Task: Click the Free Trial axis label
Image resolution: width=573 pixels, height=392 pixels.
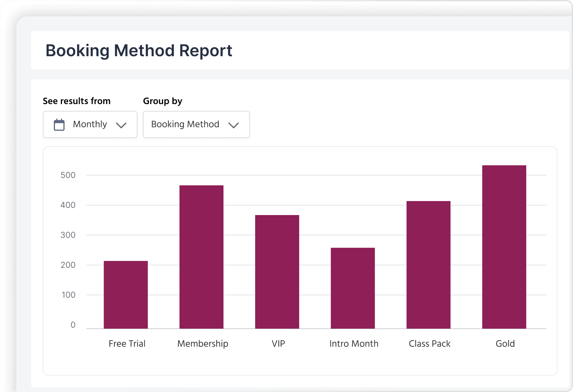Action: pos(127,344)
